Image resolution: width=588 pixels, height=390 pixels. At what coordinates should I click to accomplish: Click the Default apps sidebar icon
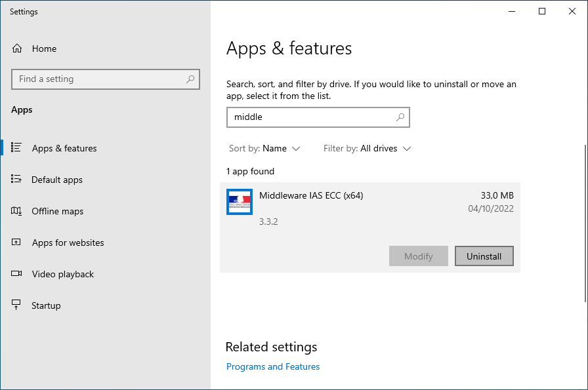click(17, 180)
